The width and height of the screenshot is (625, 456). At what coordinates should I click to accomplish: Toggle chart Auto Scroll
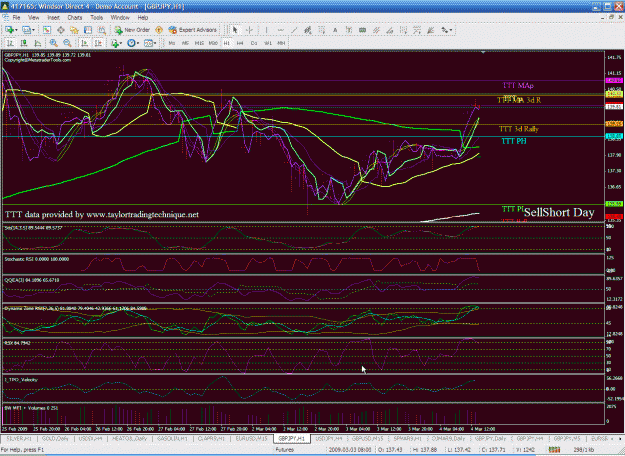pos(85,43)
